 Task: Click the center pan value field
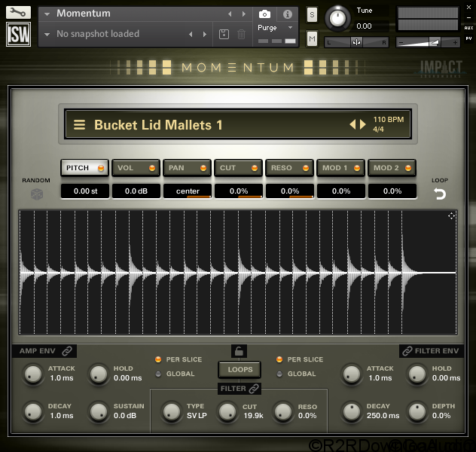pos(188,191)
